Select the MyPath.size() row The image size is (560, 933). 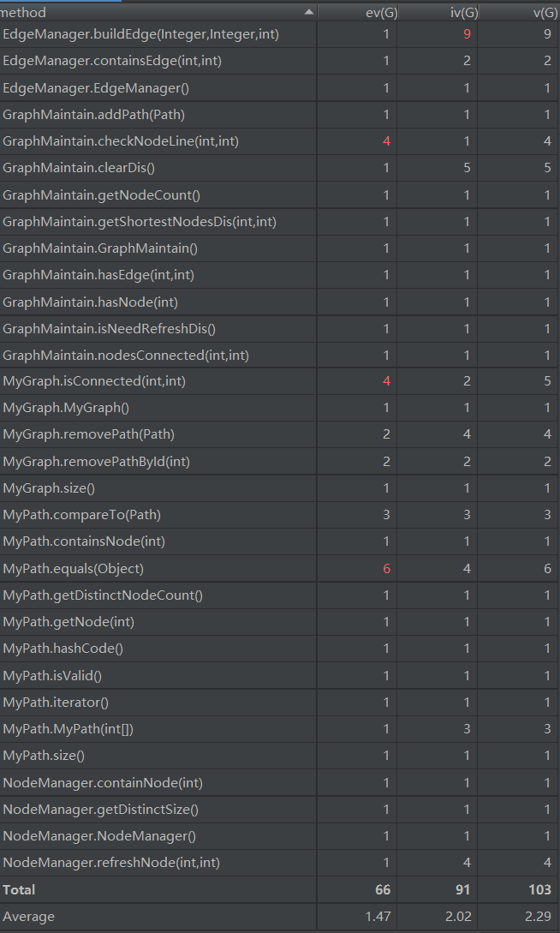click(x=280, y=756)
